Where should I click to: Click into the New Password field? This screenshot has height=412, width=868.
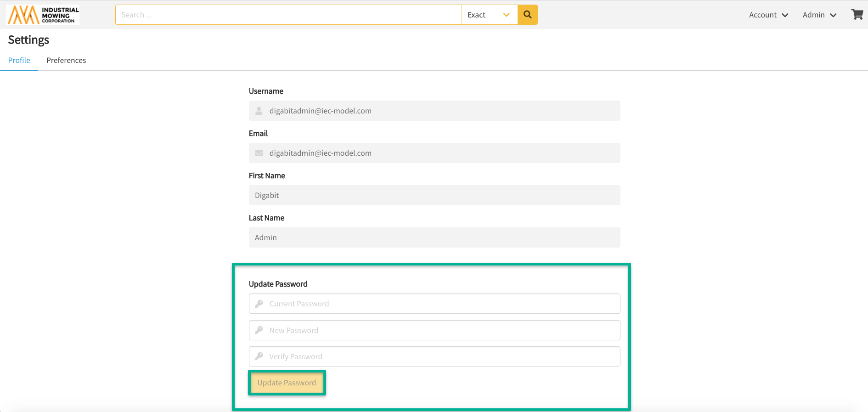point(441,330)
